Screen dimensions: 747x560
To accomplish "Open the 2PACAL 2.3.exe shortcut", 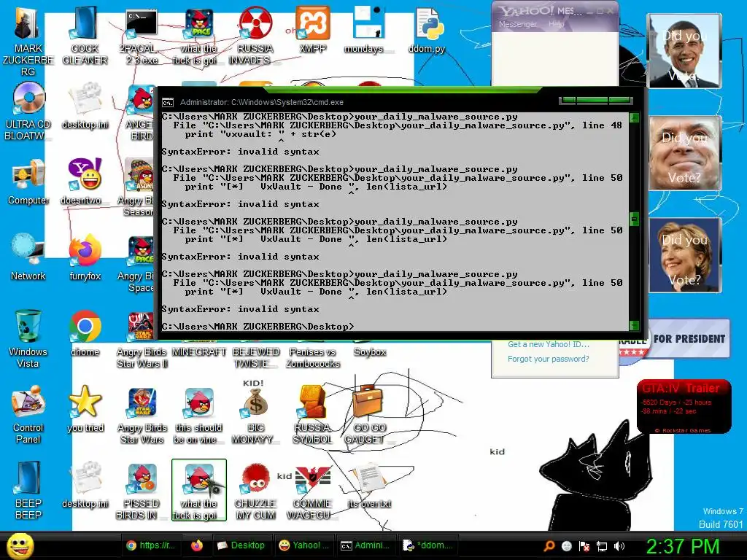I will click(141, 23).
